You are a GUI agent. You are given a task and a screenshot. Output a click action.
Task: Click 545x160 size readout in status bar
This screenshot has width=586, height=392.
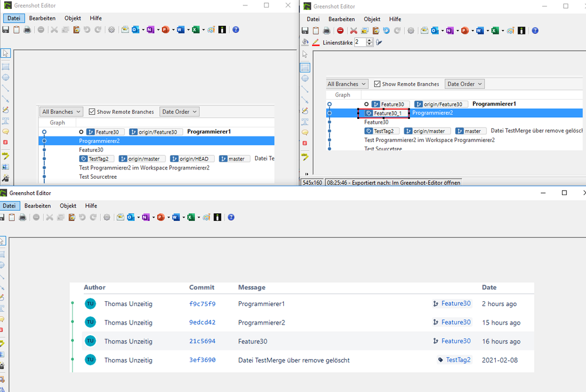312,183
